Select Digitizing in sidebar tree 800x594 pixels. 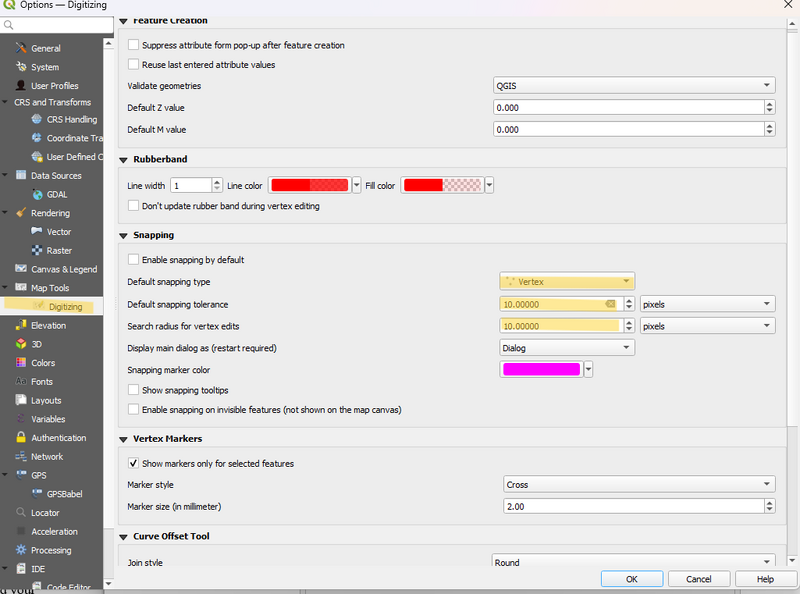(x=65, y=307)
